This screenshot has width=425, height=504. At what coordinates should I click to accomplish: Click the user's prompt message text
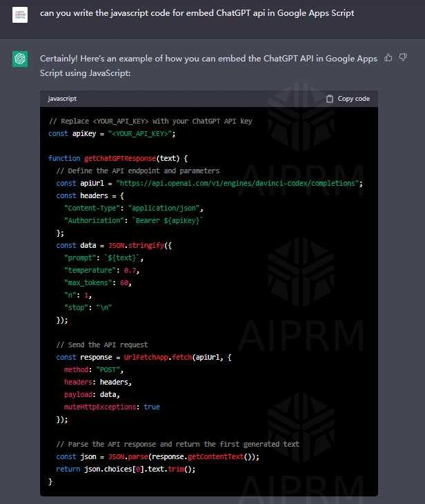pyautogui.click(x=197, y=13)
